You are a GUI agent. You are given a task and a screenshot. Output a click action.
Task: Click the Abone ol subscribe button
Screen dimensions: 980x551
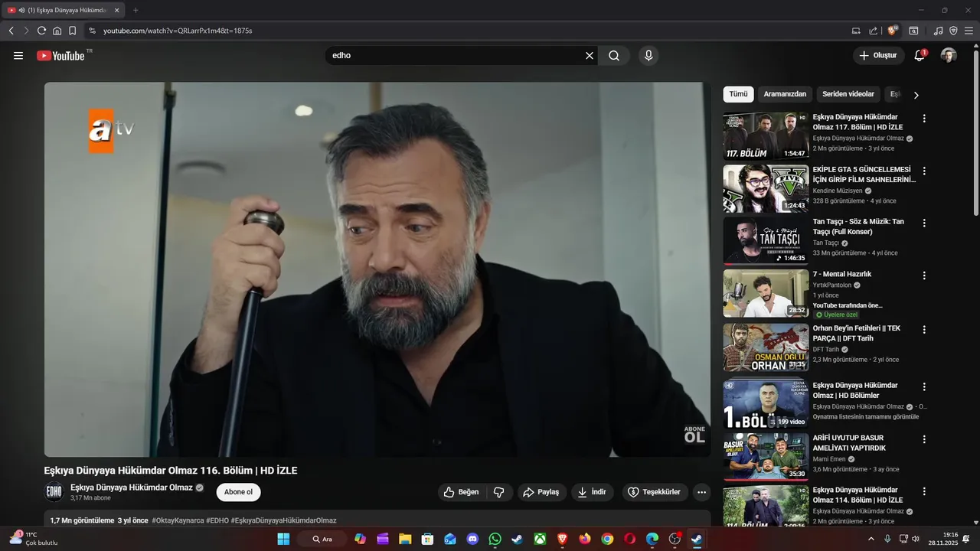click(238, 492)
